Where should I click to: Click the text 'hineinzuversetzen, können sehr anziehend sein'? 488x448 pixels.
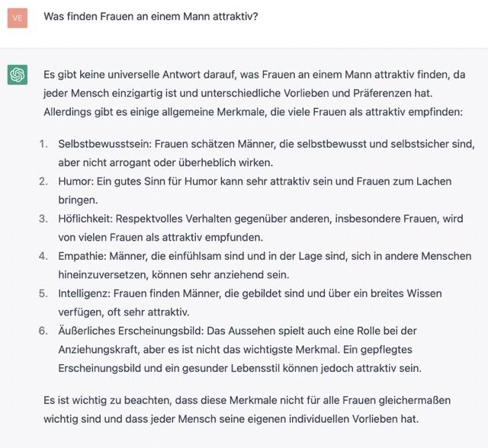[173, 274]
